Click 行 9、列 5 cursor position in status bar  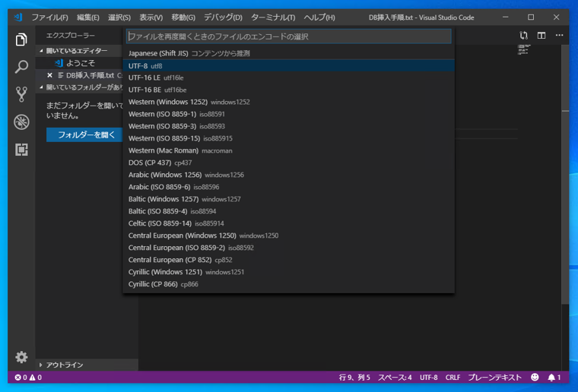click(x=354, y=378)
